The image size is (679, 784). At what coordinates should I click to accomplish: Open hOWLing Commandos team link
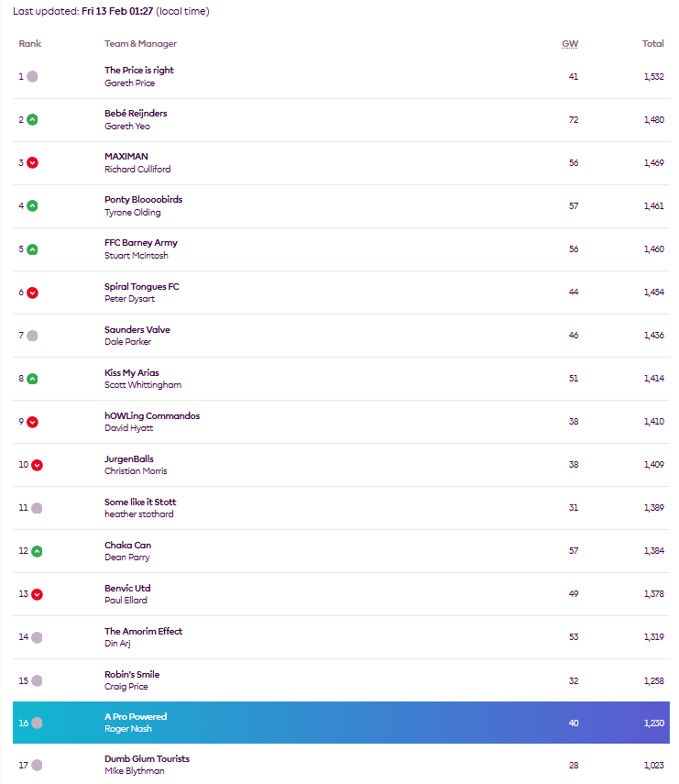tap(152, 416)
